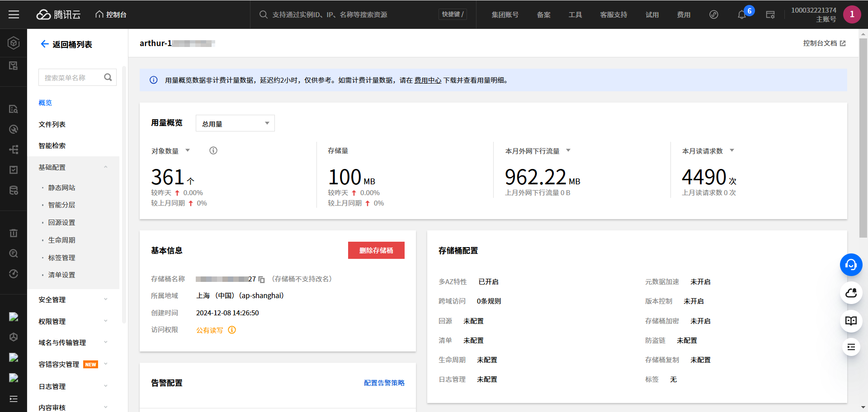Screen dimensions: 868x412
Task: Click the info icon next to 公有读写
Action: click(232, 330)
